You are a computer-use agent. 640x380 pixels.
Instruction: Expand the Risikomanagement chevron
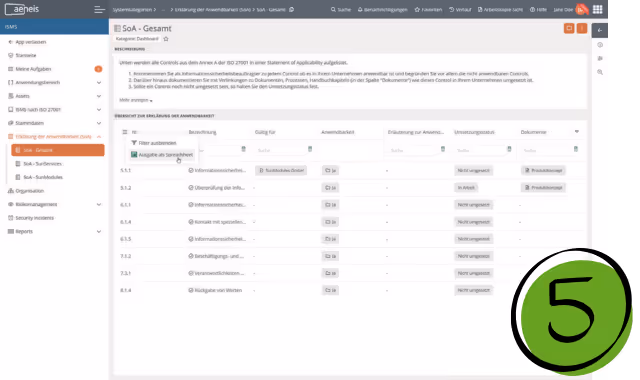(99, 204)
